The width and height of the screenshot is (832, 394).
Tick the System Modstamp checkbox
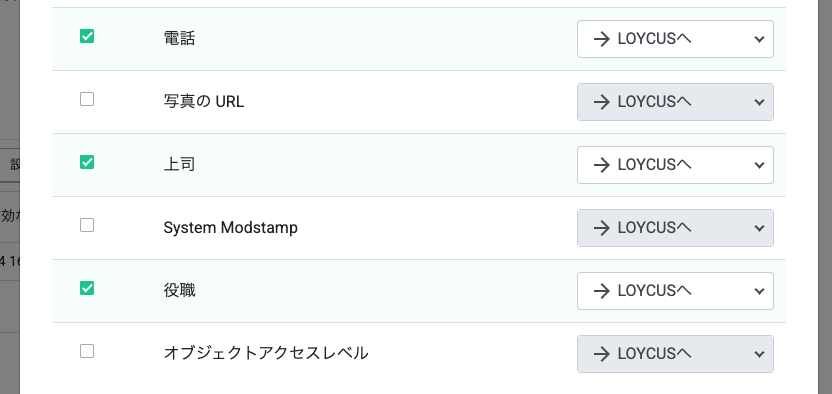pos(87,225)
